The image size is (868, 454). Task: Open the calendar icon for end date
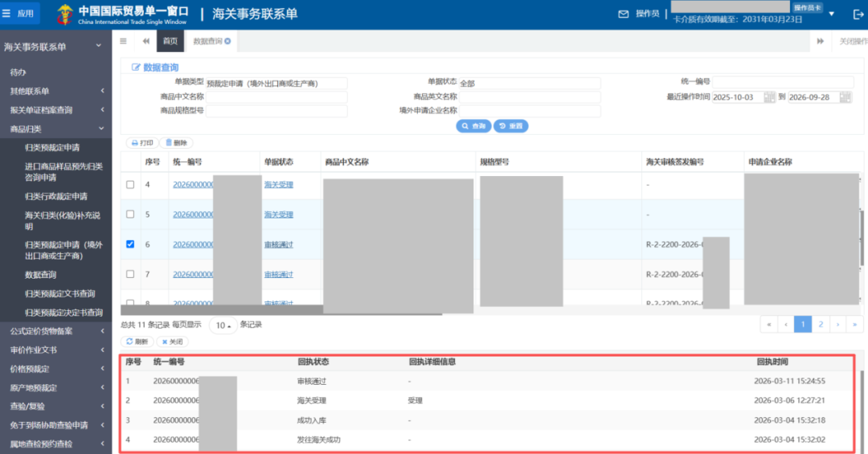coord(845,97)
